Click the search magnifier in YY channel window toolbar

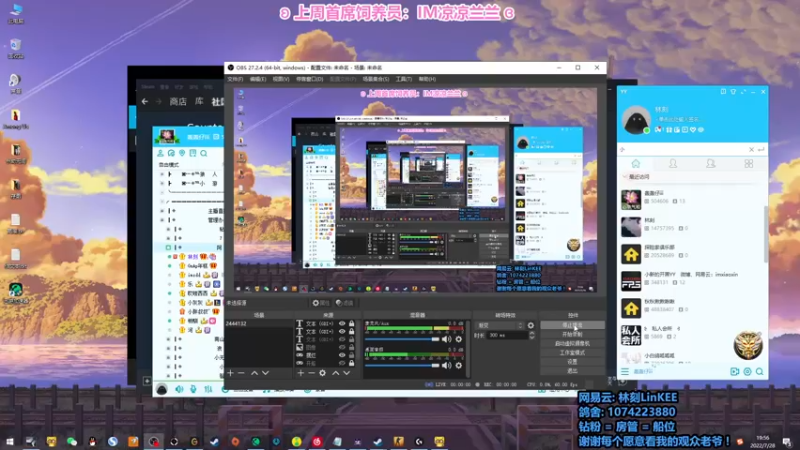(204, 153)
